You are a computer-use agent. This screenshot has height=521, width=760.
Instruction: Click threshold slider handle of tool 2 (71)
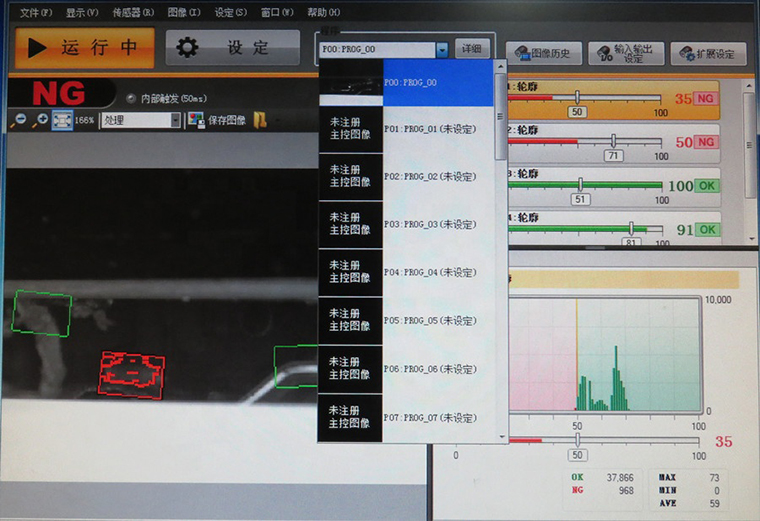click(x=613, y=141)
